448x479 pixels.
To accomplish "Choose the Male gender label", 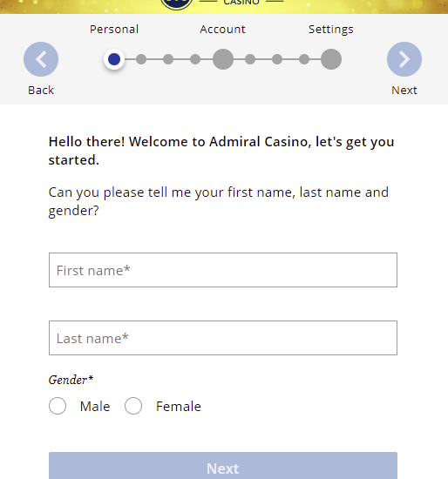I will 95,407.
